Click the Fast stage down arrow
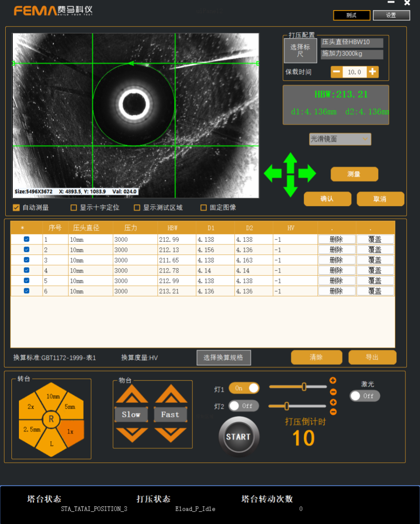Image resolution: width=420 pixels, height=524 pixels. click(170, 435)
